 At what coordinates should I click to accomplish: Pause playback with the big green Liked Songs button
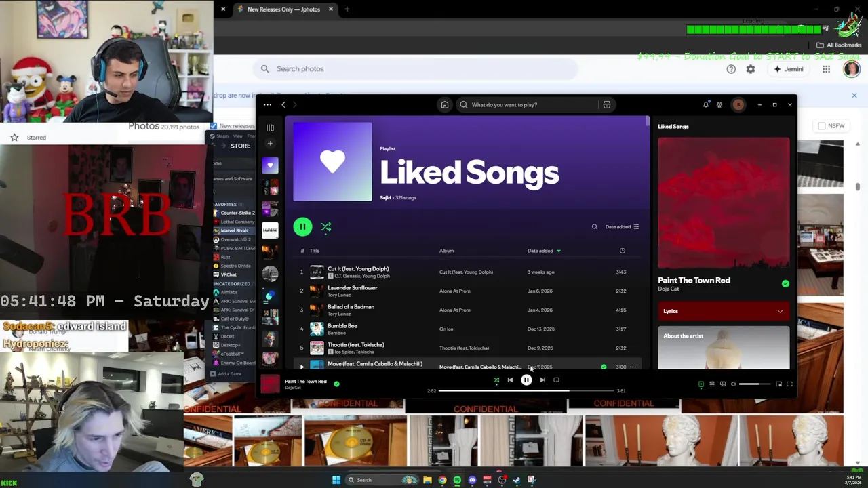point(302,227)
